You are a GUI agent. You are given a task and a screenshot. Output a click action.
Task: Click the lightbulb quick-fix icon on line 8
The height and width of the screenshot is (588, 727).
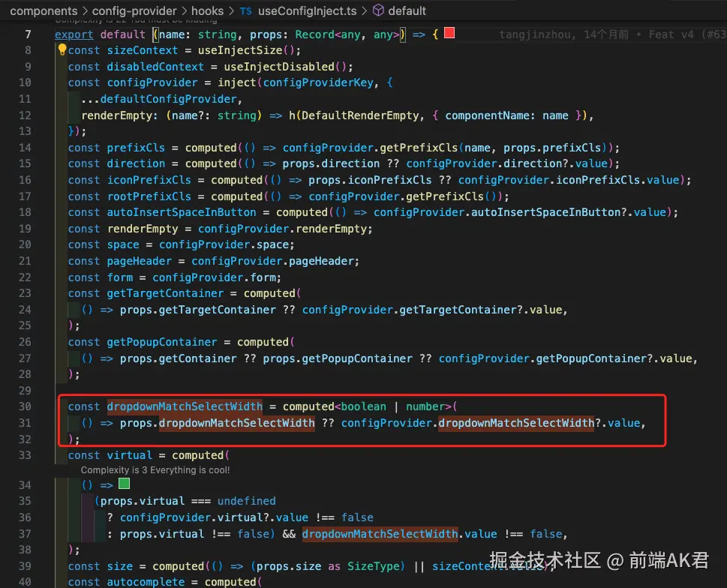(x=62, y=49)
